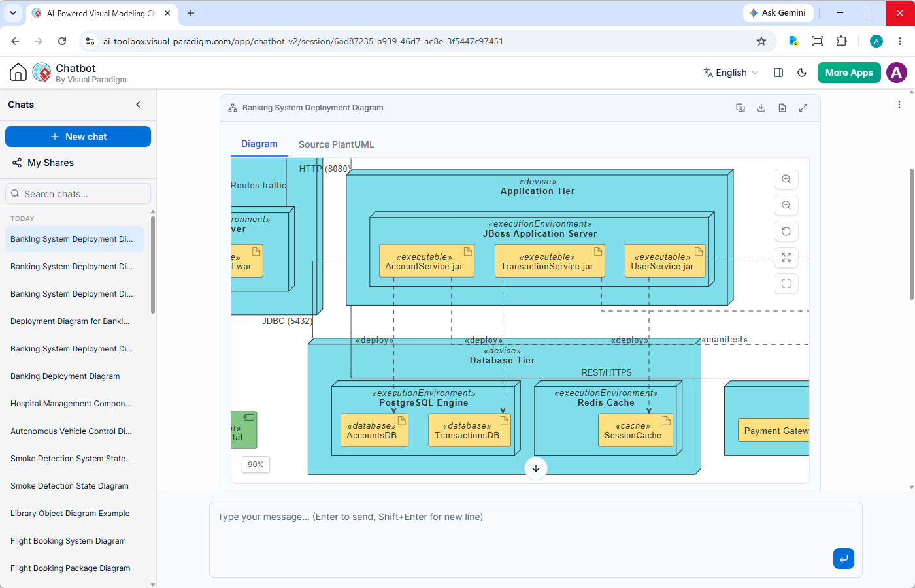Screen dimensions: 915x588
Task: Jump down with the round arrow button
Action: 536,468
